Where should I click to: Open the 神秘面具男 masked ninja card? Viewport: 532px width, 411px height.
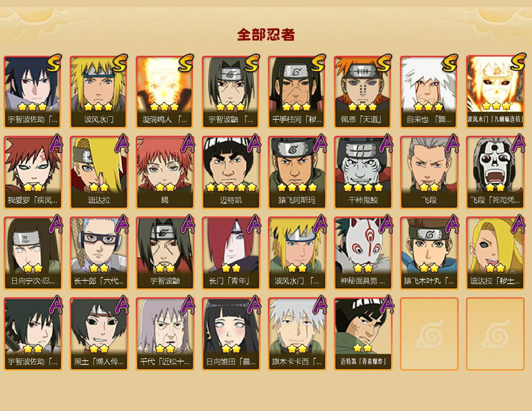click(363, 253)
